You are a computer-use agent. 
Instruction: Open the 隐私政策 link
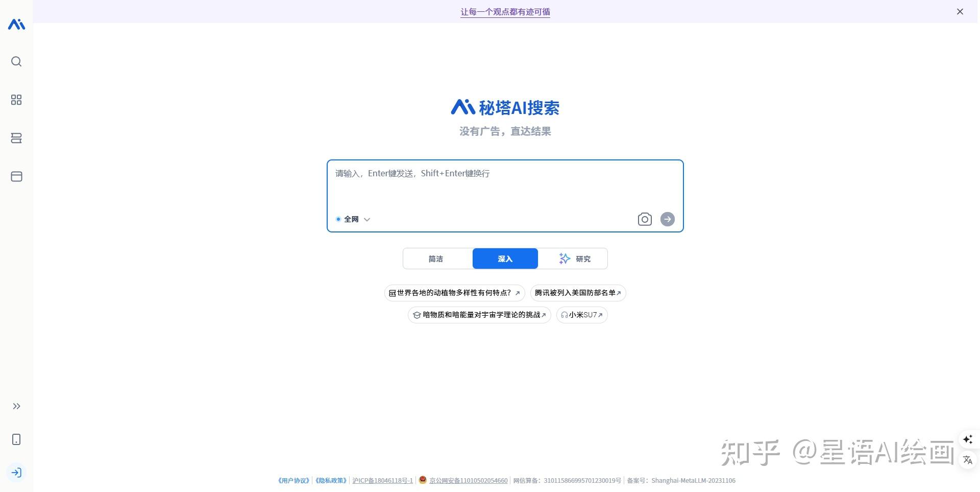[331, 480]
